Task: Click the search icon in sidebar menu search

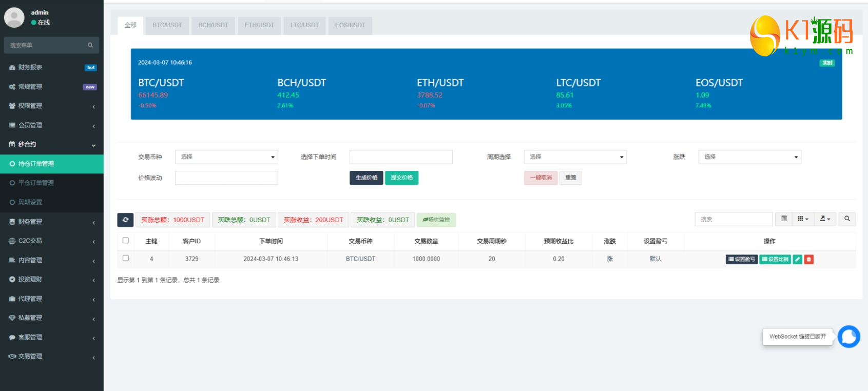Action: [90, 45]
